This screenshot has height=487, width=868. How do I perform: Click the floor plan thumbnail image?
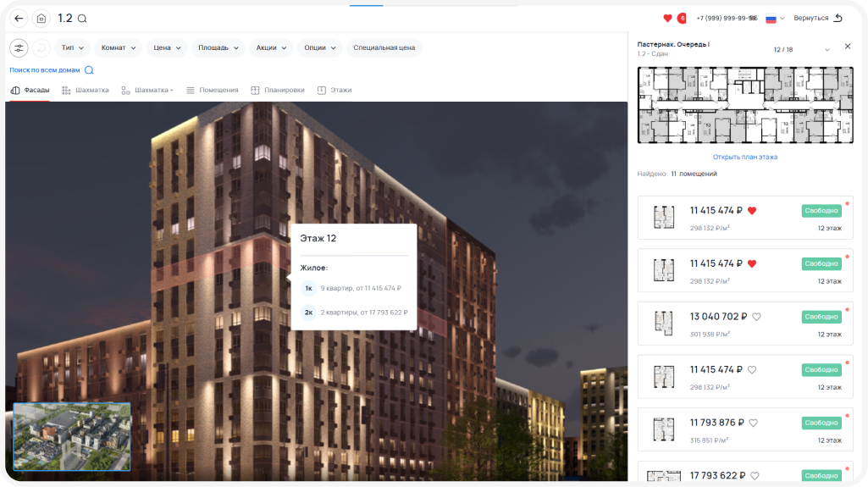(745, 105)
